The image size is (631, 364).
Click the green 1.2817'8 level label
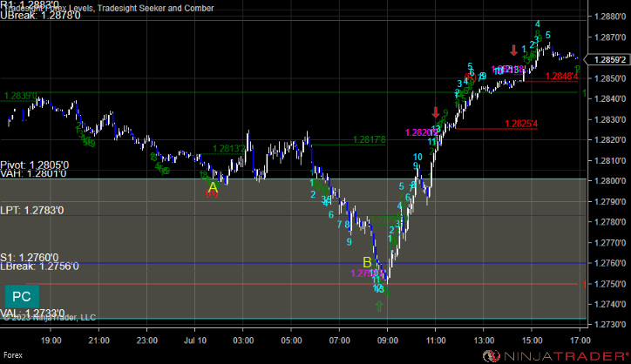[x=369, y=139]
